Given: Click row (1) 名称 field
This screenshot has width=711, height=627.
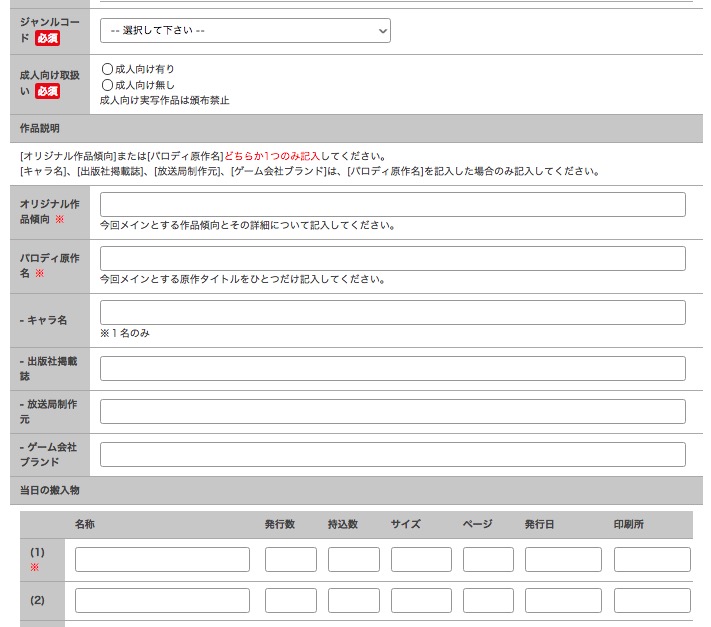Looking at the screenshot, I should point(162,559).
